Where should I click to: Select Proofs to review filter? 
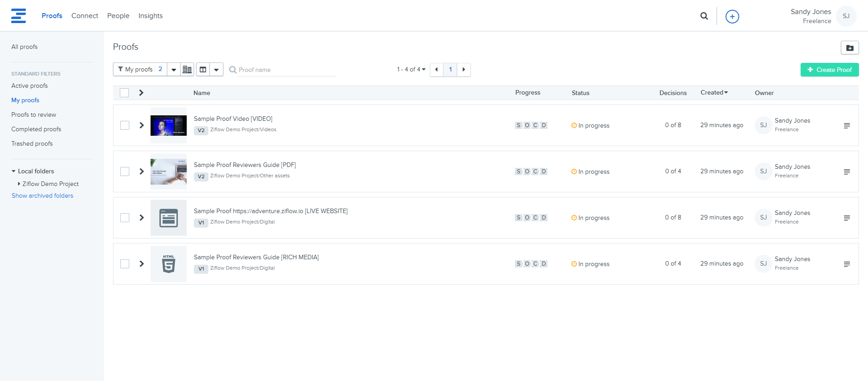(34, 114)
